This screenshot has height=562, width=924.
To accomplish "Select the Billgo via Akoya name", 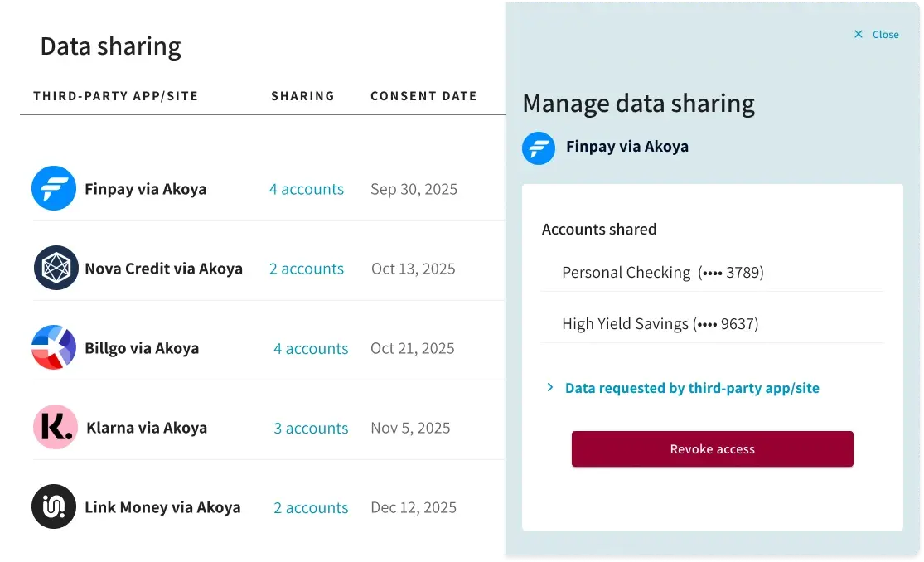I will [x=142, y=348].
